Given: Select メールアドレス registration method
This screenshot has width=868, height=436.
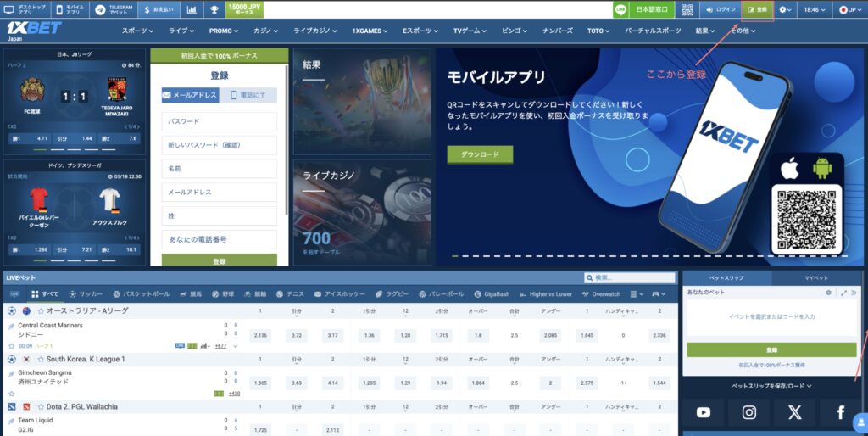Looking at the screenshot, I should (191, 95).
